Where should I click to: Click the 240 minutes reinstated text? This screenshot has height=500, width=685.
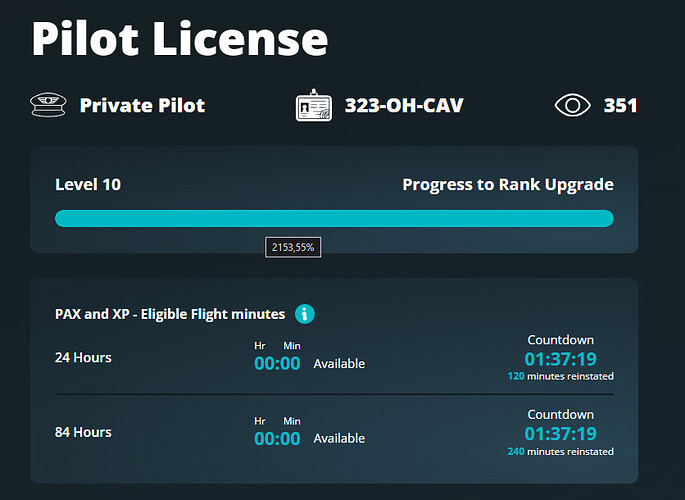coord(560,451)
